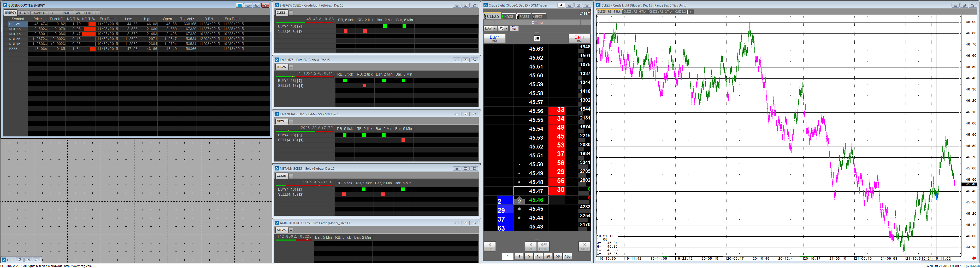Screen dimensions: 980x268
Task: Click the CQG logo icon of Globex Quotes window
Action: click(x=5, y=5)
